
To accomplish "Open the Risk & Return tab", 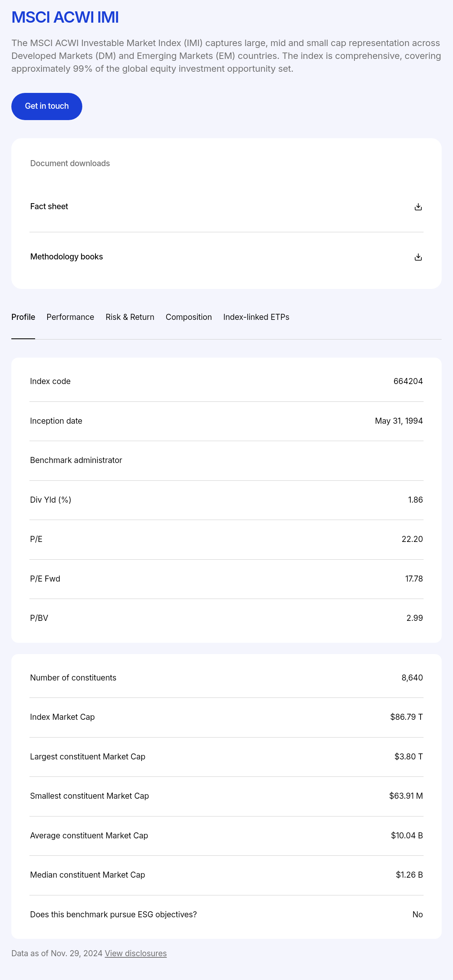I will [130, 317].
